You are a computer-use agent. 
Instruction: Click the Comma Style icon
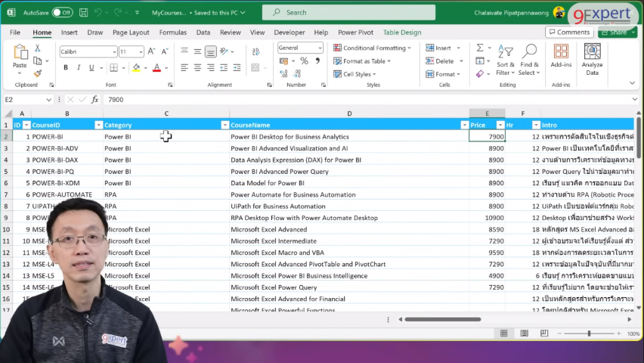tap(317, 60)
